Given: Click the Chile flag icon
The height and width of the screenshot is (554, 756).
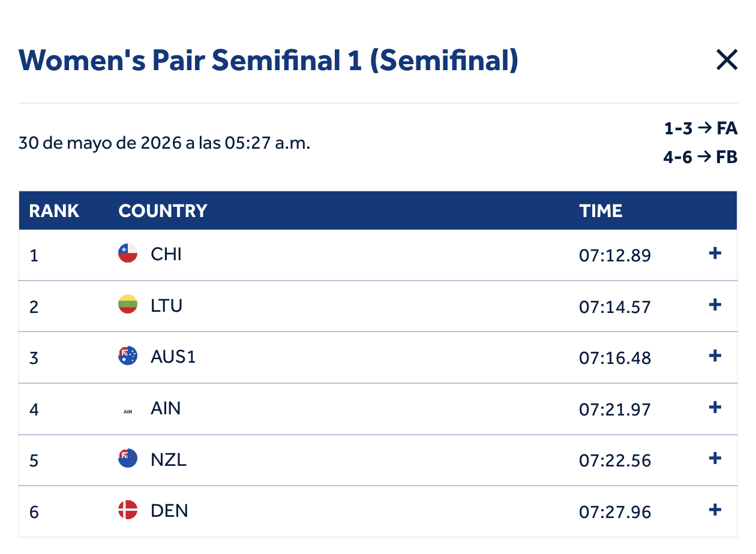Looking at the screenshot, I should point(128,254).
